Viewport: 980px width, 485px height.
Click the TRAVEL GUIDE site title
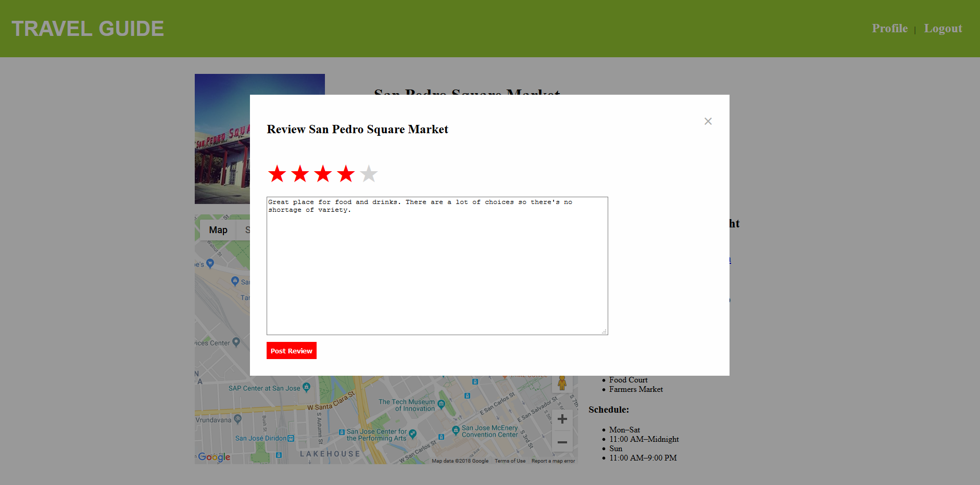click(x=87, y=29)
